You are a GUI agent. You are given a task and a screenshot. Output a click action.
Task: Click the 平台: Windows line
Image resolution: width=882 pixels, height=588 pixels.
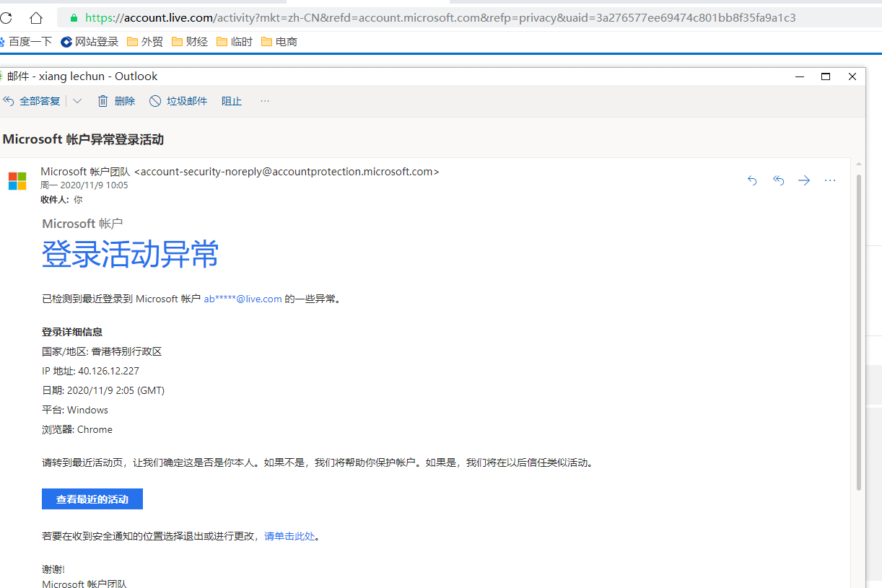pyautogui.click(x=75, y=410)
